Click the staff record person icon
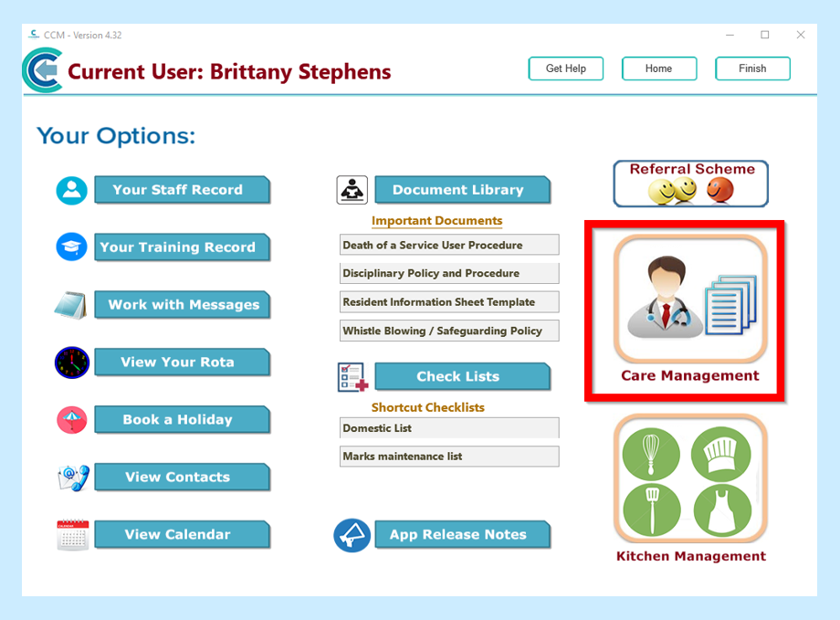The height and width of the screenshot is (620, 840). pos(71,190)
